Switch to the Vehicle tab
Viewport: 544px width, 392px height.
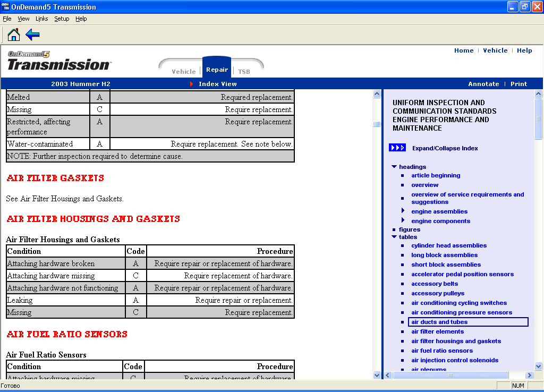click(184, 72)
